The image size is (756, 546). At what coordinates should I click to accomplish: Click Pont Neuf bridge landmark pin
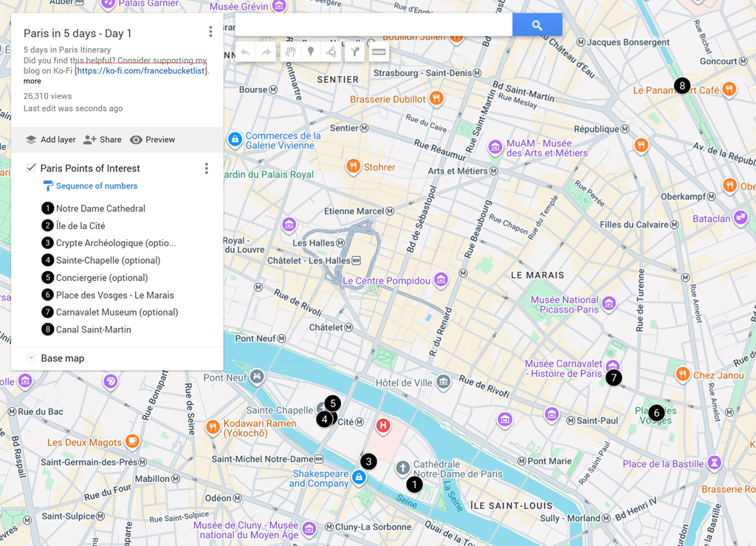click(257, 376)
